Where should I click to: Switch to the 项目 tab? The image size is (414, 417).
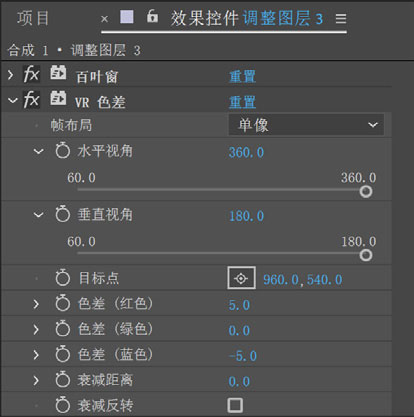coord(33,18)
